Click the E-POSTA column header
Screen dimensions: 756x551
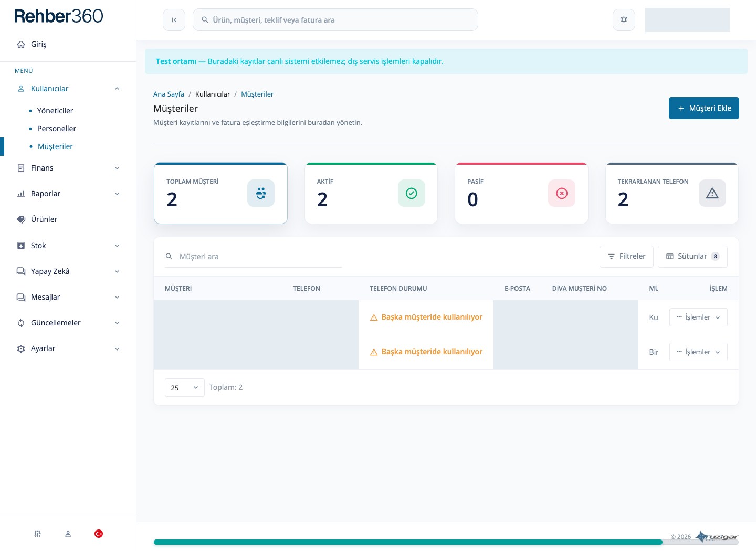(517, 289)
